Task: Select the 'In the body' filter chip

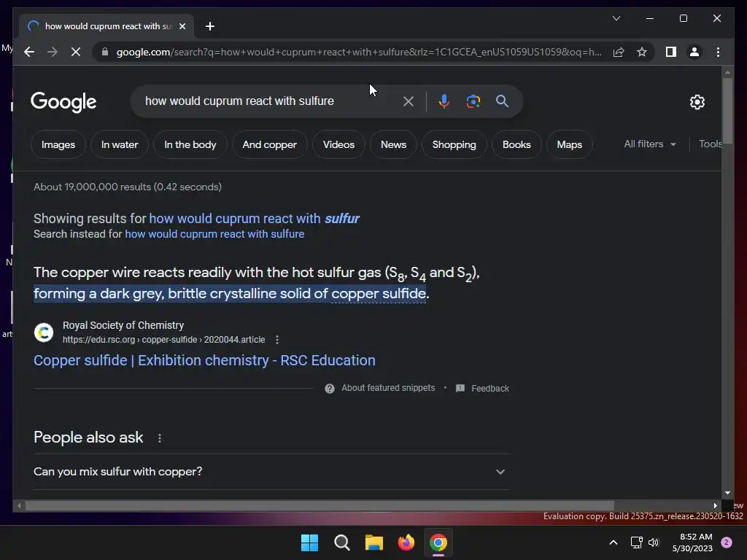Action: tap(190, 144)
